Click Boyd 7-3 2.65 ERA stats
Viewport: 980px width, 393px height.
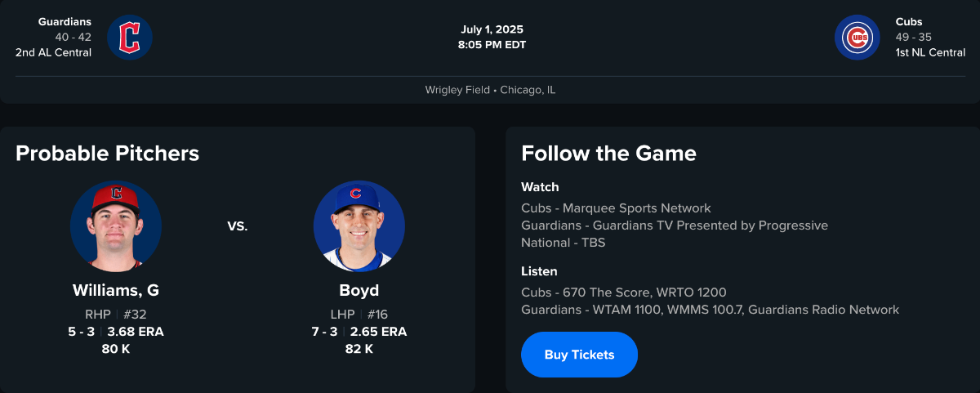(x=359, y=332)
